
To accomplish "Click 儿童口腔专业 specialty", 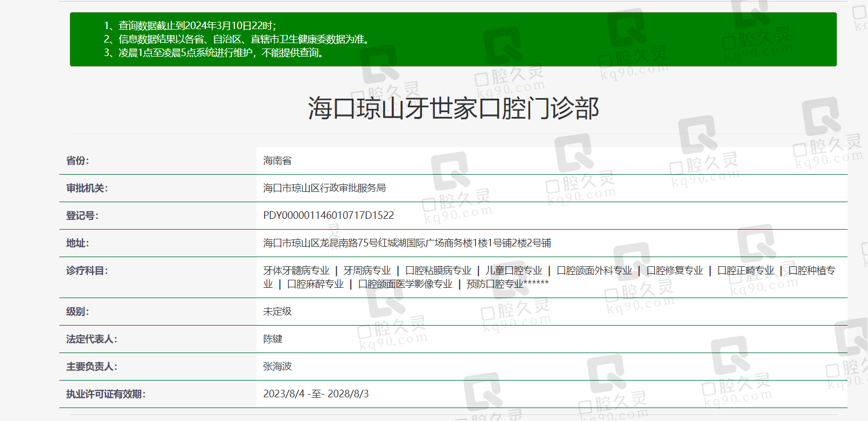I will pyautogui.click(x=513, y=271).
